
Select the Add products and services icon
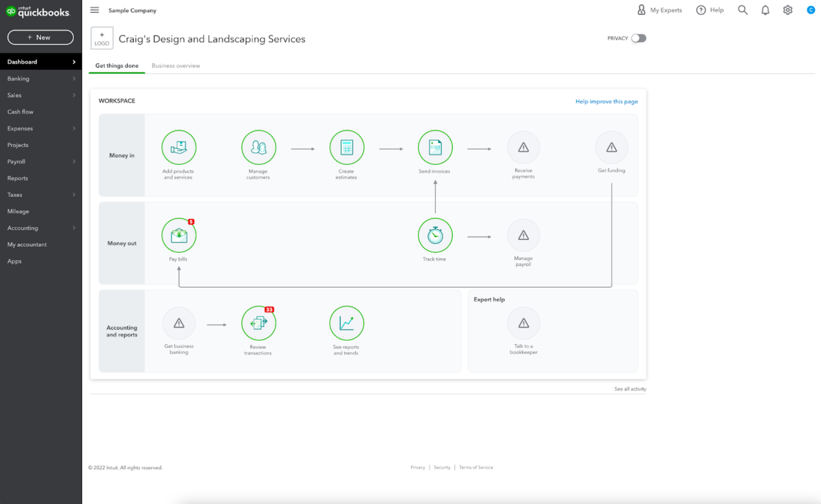(x=179, y=147)
